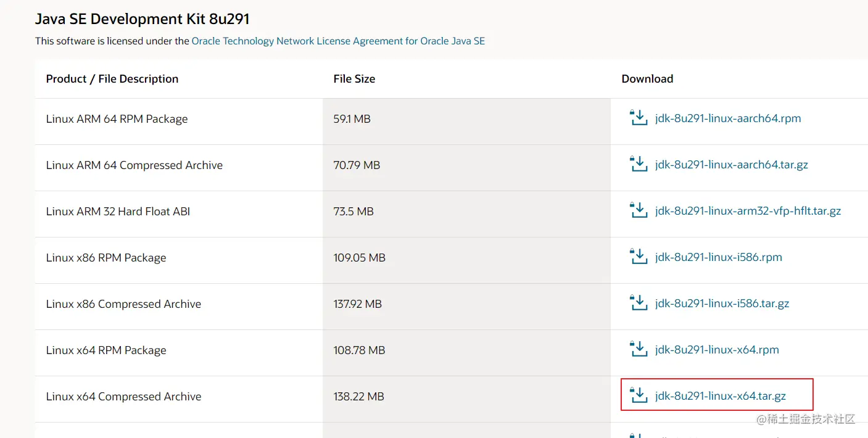Click download icon for jdk-8u291-linux-x64.rpm
This screenshot has height=438, width=868.
638,349
